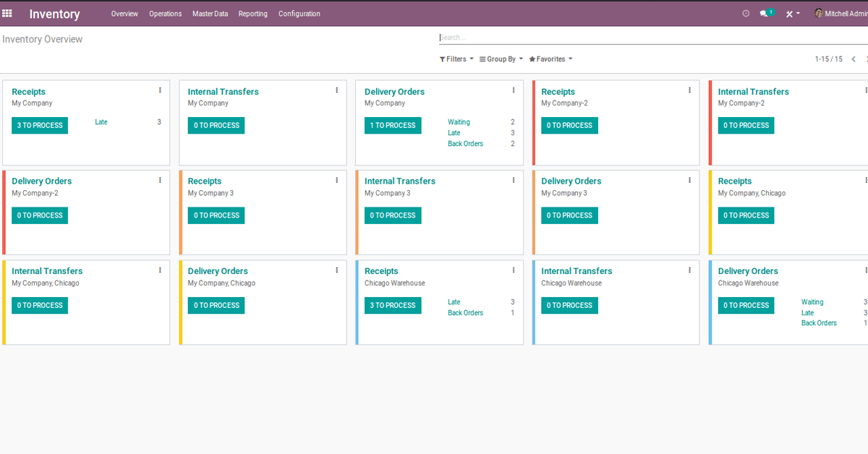Viewport: 868px width, 454px height.
Task: Switch to the Operations menu
Action: pyautogui.click(x=165, y=13)
